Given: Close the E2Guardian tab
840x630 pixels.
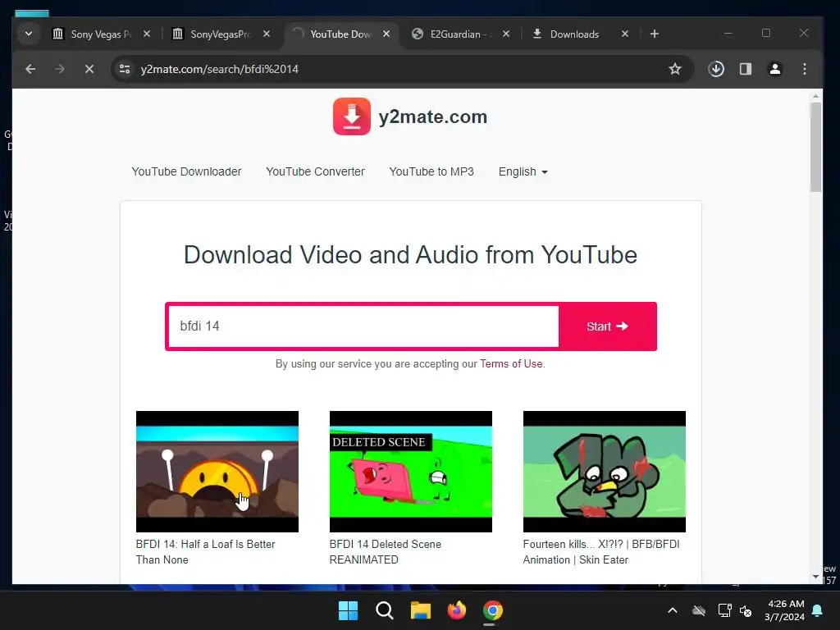Looking at the screenshot, I should click(505, 34).
